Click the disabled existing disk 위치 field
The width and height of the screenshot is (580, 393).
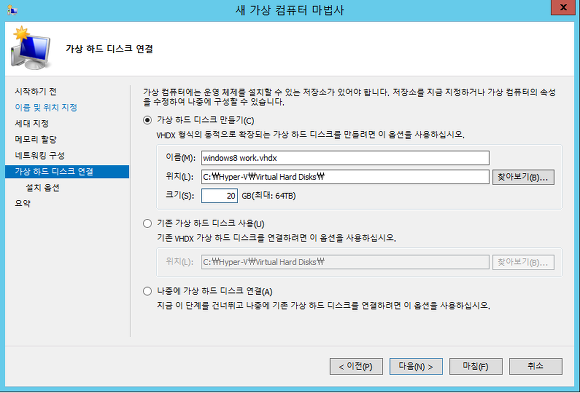pyautogui.click(x=345, y=262)
